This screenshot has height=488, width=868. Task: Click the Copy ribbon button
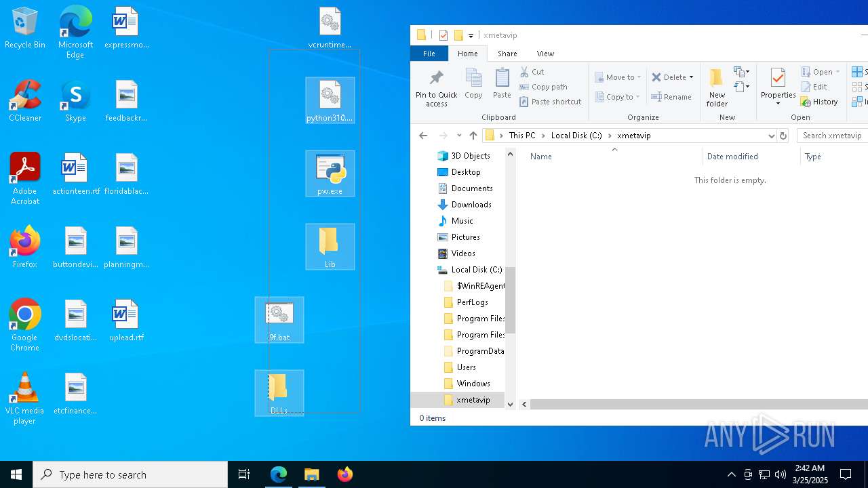pyautogui.click(x=473, y=84)
